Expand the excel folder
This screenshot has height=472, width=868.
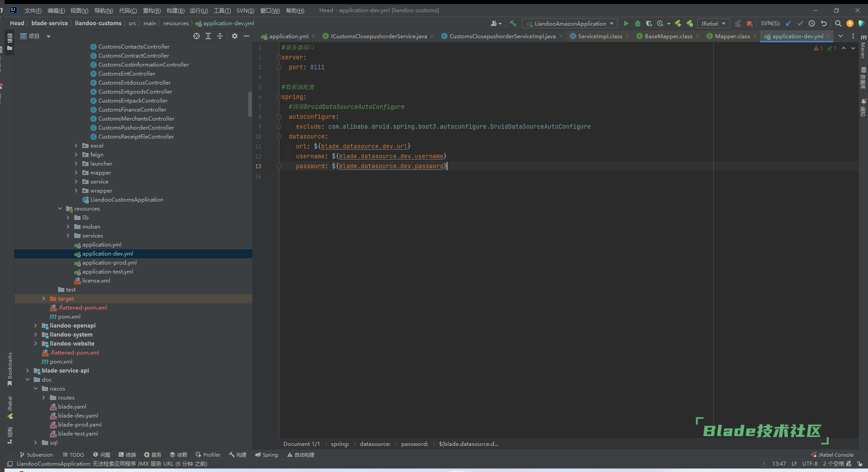pos(76,146)
